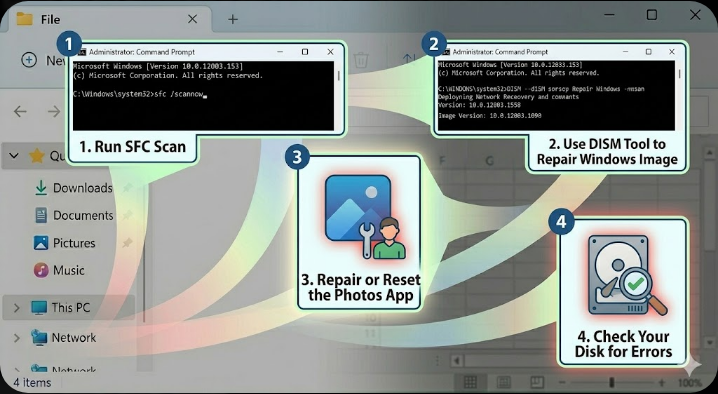Click the Photos app repair icon
718x394 pixels.
pyautogui.click(x=365, y=217)
